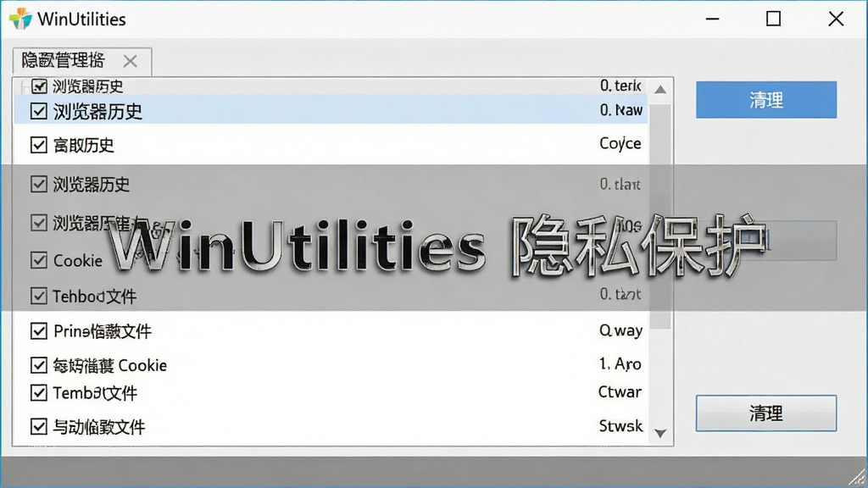Click the list scrollbar down arrow
The width and height of the screenshot is (868, 488).
659,433
